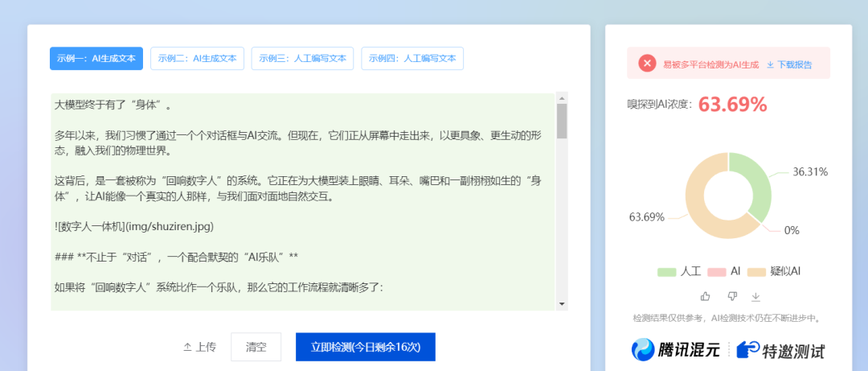Give a thumbs down to result
Viewport: 868px width, 371px height.
point(732,296)
